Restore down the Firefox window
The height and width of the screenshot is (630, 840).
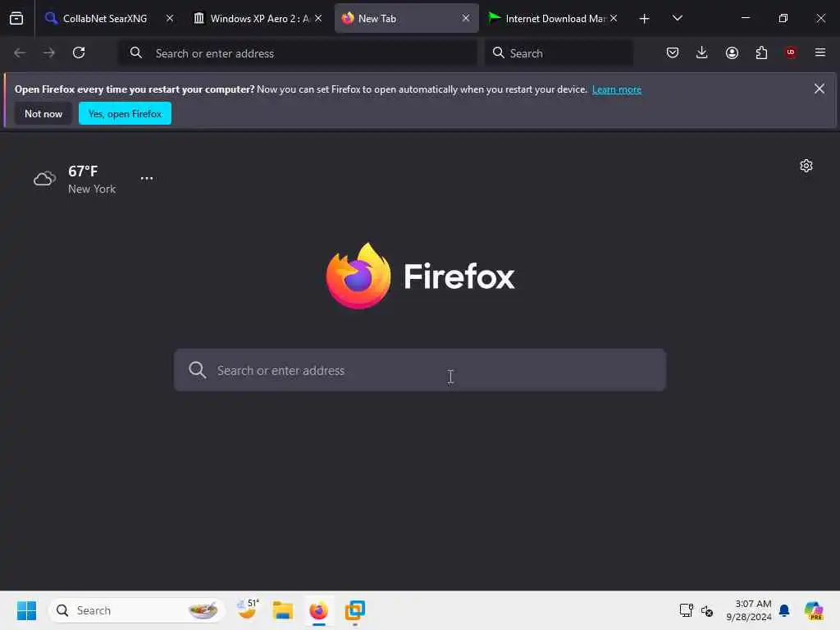(783, 18)
